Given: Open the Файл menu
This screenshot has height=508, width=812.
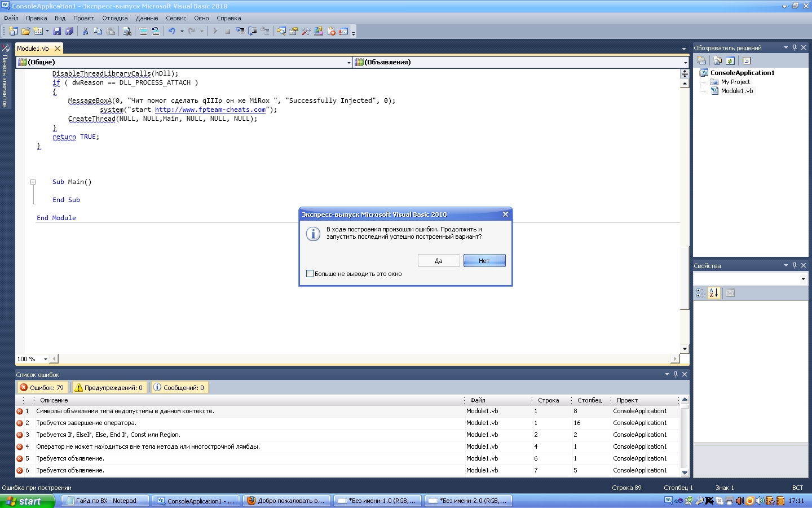Looking at the screenshot, I should coord(11,18).
